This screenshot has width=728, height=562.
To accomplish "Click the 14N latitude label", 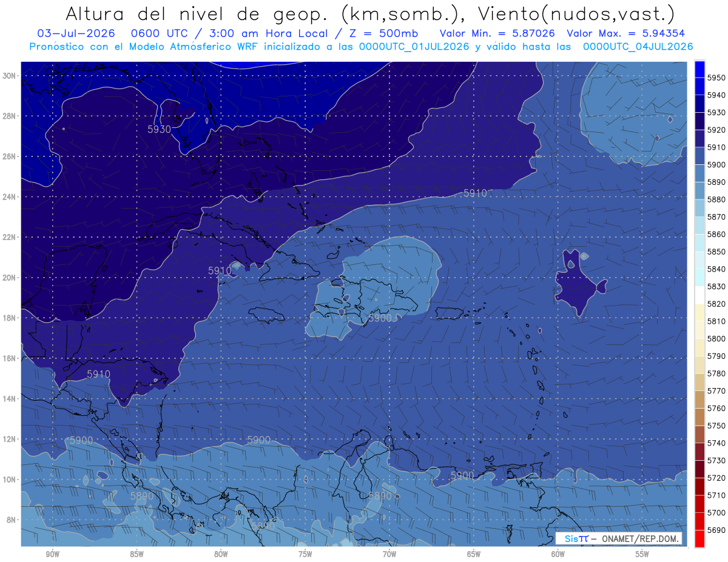I will click(x=10, y=399).
